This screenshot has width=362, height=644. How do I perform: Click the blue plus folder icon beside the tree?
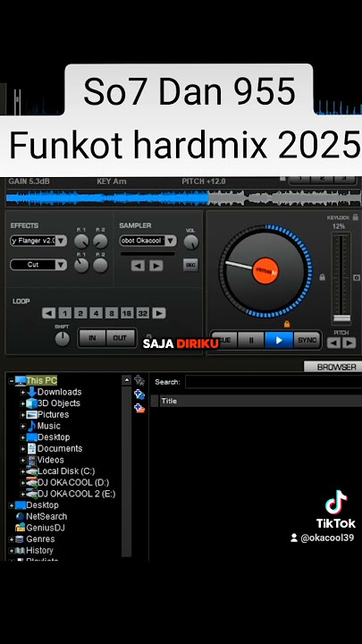click(139, 394)
